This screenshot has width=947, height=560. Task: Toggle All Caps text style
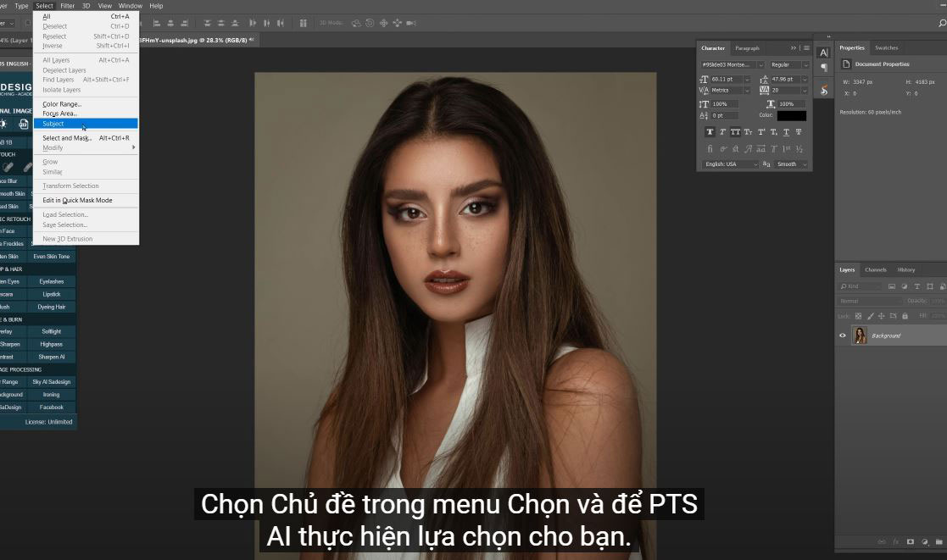[735, 132]
